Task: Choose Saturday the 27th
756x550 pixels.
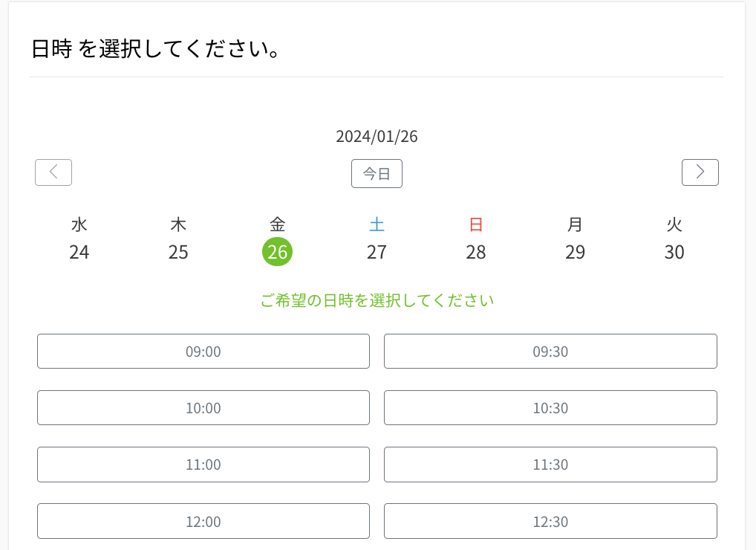Action: [x=377, y=252]
